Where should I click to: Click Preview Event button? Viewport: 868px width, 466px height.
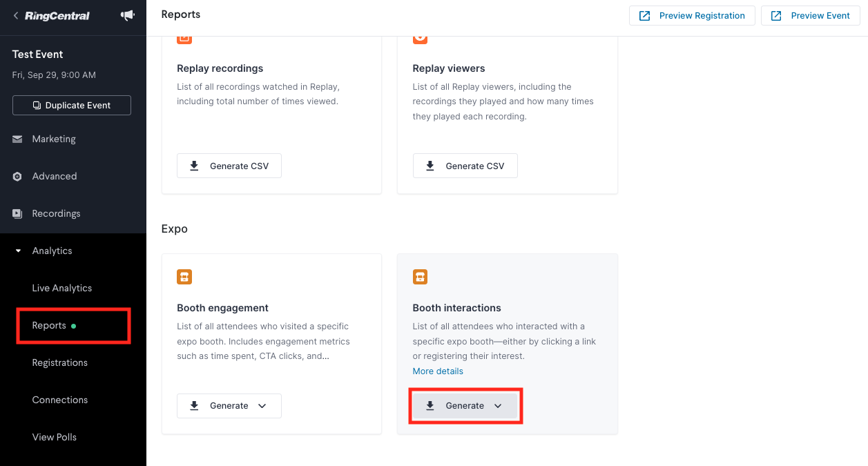click(811, 16)
